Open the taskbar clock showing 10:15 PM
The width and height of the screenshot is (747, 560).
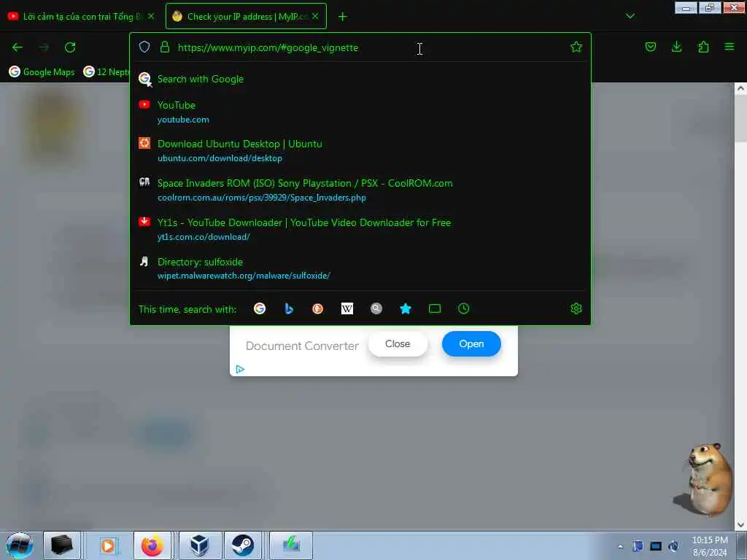709,546
